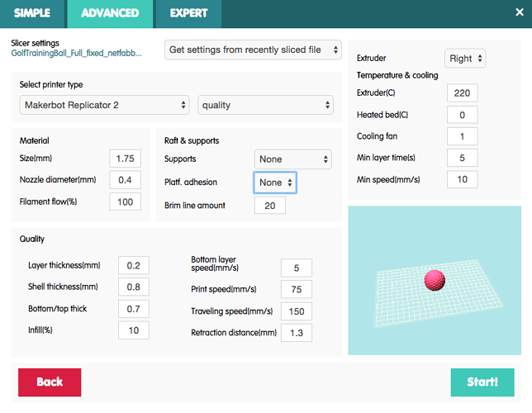Image resolution: width=532 pixels, height=413 pixels.
Task: Open the Makerbot Replicator 2 printer dropdown
Action: tap(104, 105)
